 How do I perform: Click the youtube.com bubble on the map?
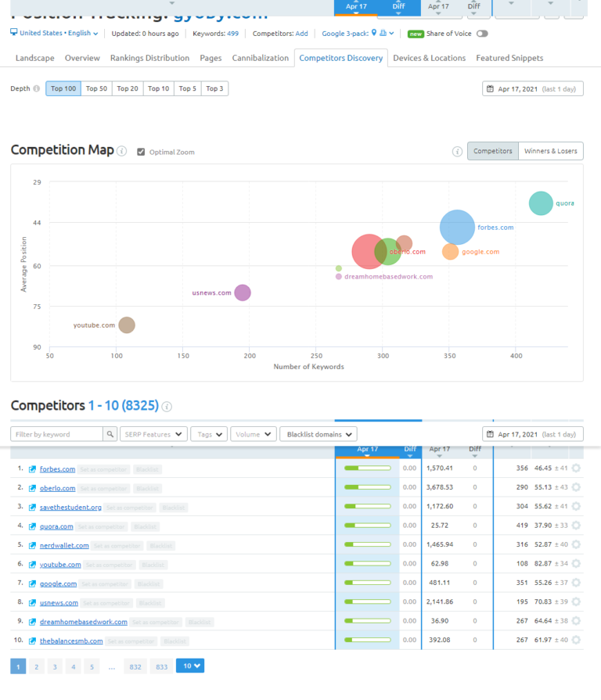(x=127, y=325)
